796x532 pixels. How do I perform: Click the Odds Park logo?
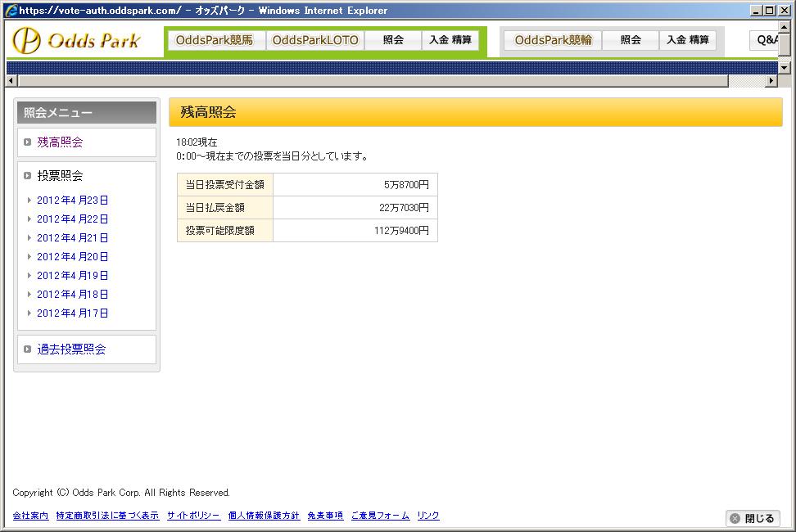[x=76, y=40]
